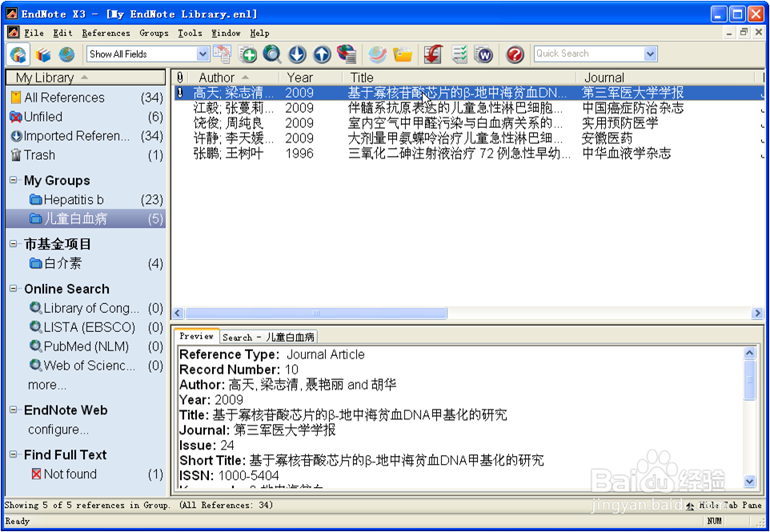Open the Edit menu
The width and height of the screenshot is (770, 532).
[63, 34]
